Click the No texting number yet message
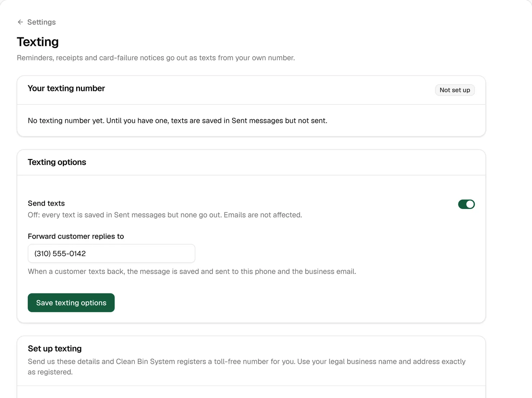The image size is (532, 398). point(178,120)
